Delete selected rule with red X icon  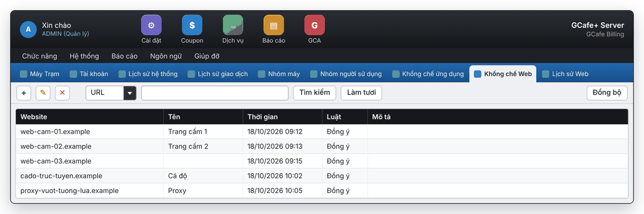click(x=63, y=93)
